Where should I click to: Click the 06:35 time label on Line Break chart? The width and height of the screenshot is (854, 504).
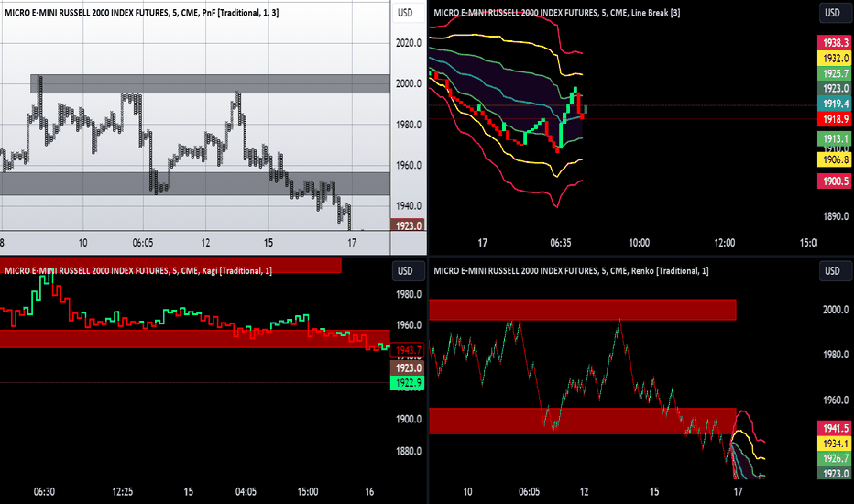coord(561,243)
